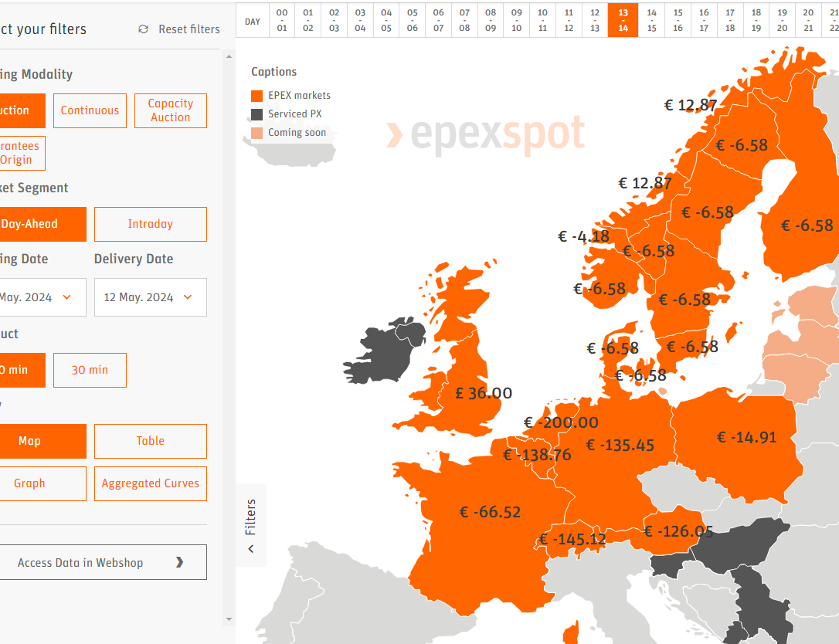Click the Capacity Auction filter button

pyautogui.click(x=170, y=110)
